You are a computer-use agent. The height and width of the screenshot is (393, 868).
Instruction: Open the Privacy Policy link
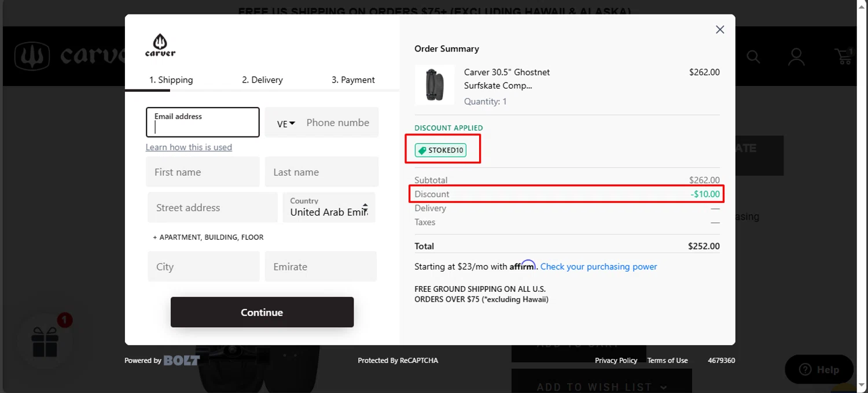click(x=616, y=361)
